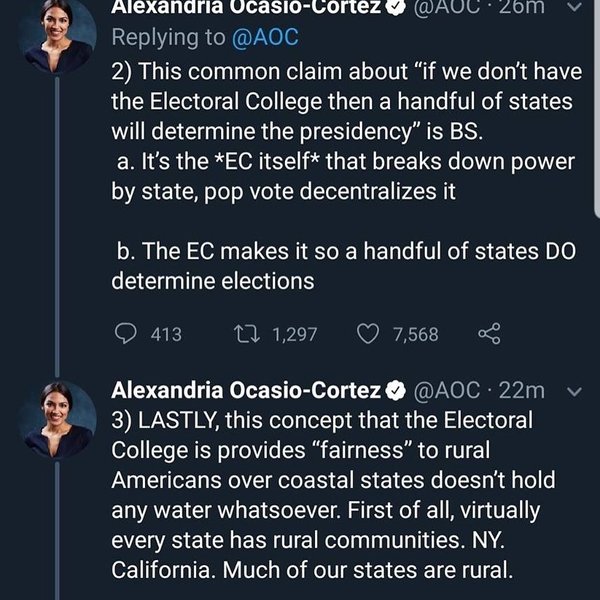Click the reply icon on the 413-reply tweet

tap(125, 334)
